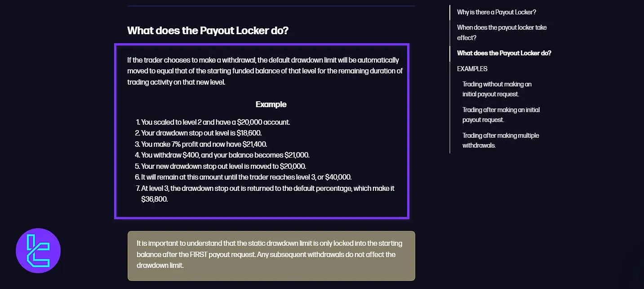Click the purple-bordered example container

(x=262, y=131)
